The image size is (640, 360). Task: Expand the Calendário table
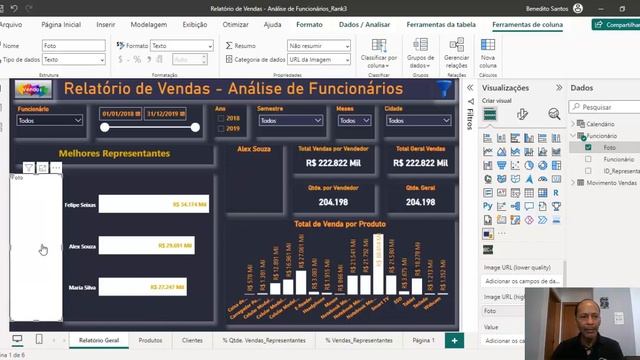click(573, 124)
